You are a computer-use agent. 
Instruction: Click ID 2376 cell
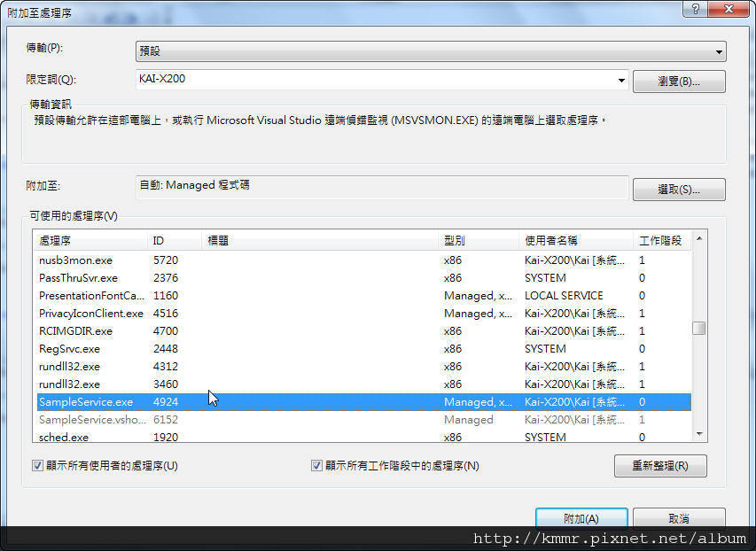click(166, 278)
